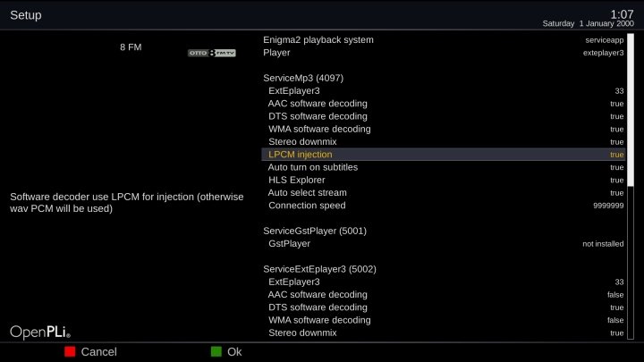Toggle the Auto turn on subtitles option
644x362 pixels.
click(445, 167)
